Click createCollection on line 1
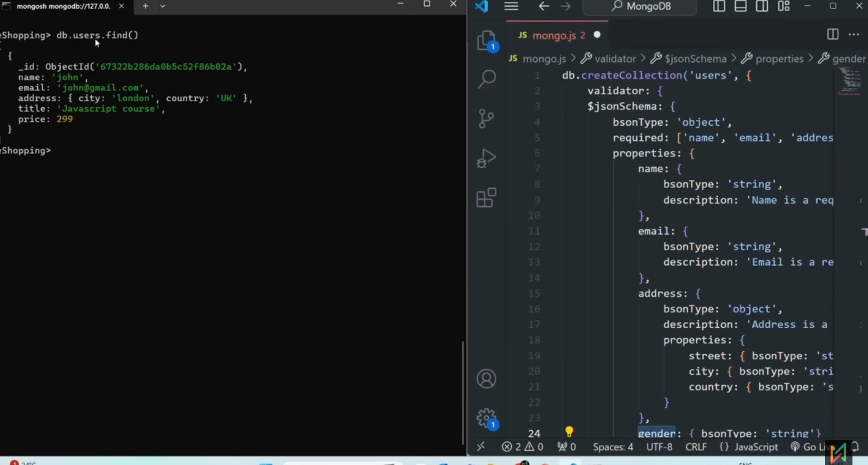Image resolution: width=868 pixels, height=465 pixels. [631, 75]
